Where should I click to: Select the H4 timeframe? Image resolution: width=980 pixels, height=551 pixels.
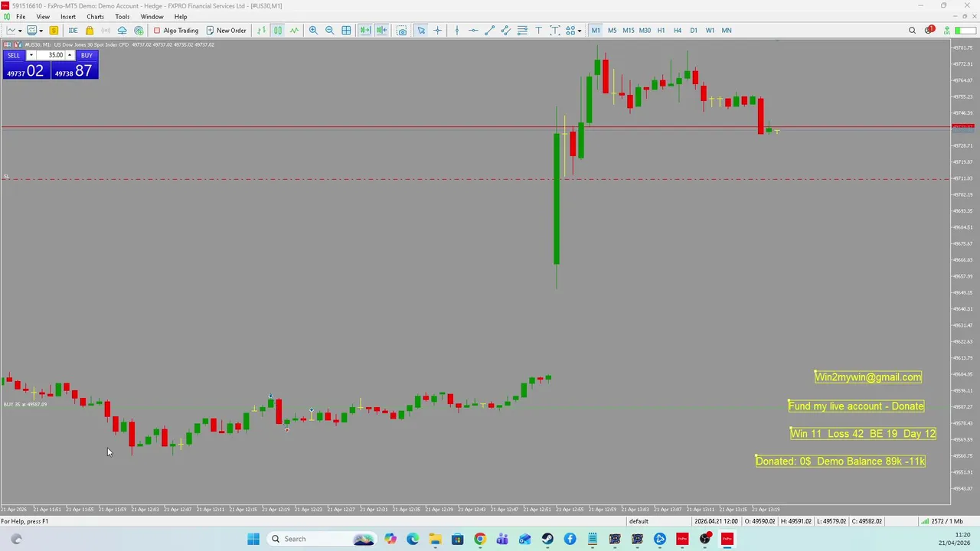pos(677,31)
